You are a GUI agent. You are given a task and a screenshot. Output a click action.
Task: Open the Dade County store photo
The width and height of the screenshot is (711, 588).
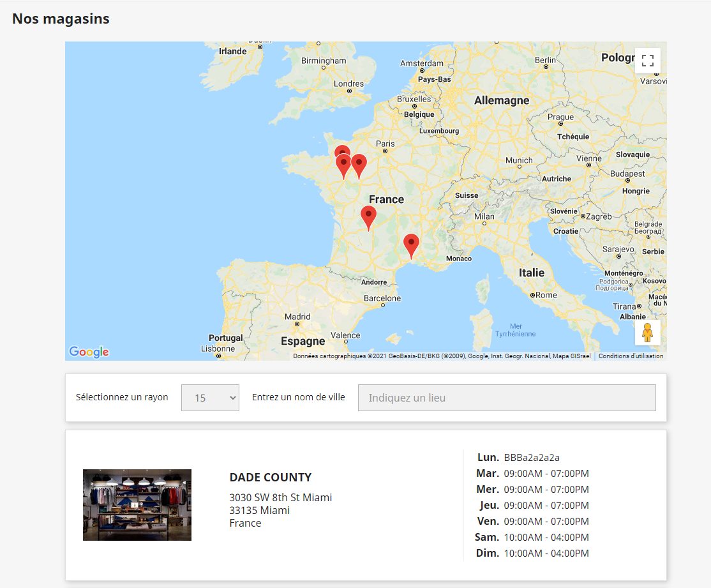click(137, 505)
